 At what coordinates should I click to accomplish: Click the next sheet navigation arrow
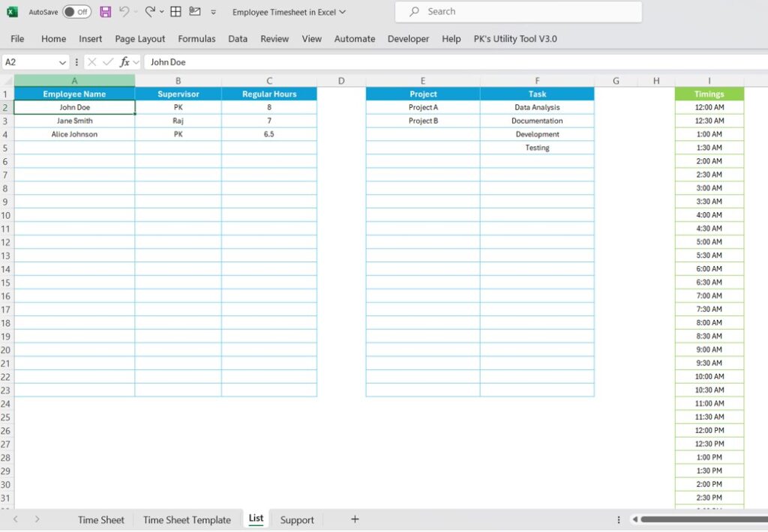coord(37,519)
